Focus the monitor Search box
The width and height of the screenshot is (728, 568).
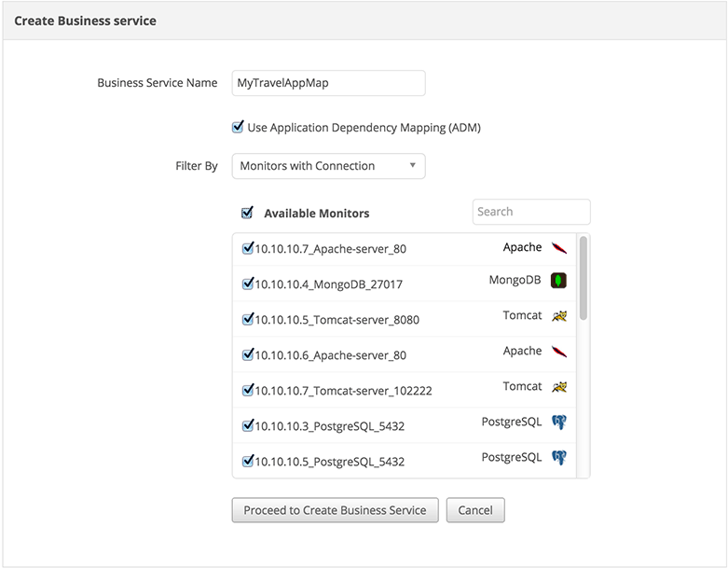coord(531,212)
